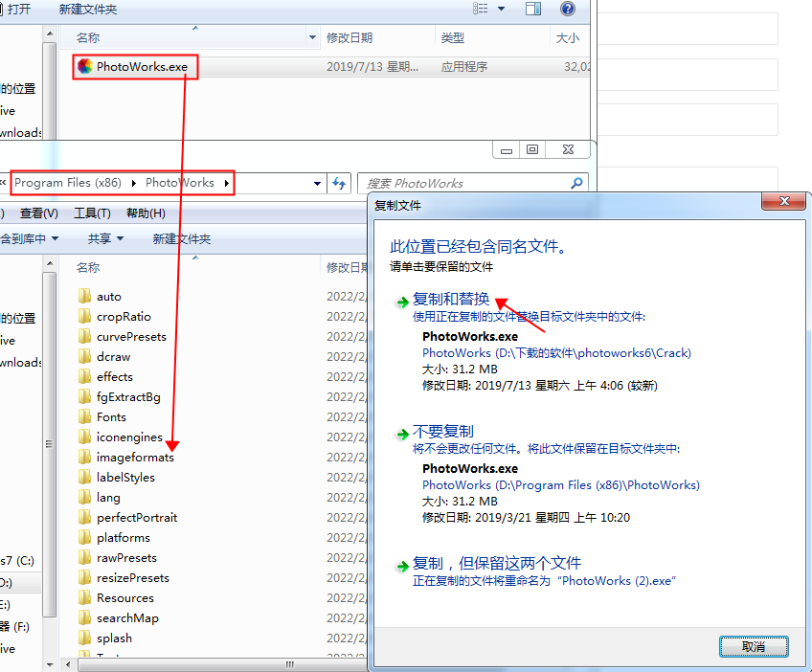The image size is (812, 672).
Task: Open the 工具(T) menu
Action: click(92, 213)
